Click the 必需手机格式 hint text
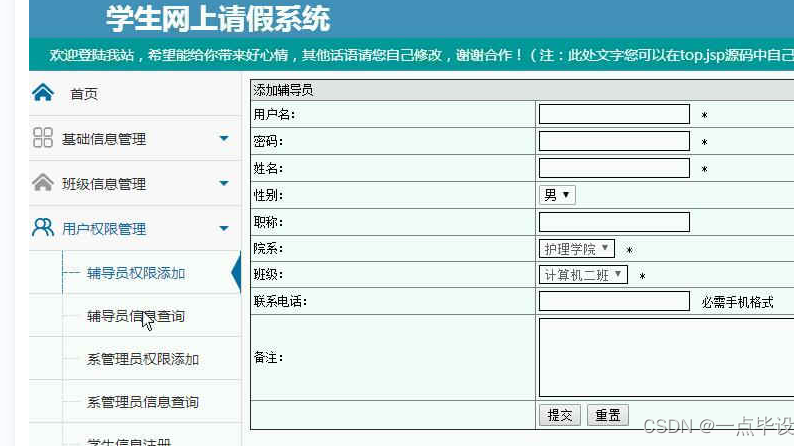 [737, 302]
